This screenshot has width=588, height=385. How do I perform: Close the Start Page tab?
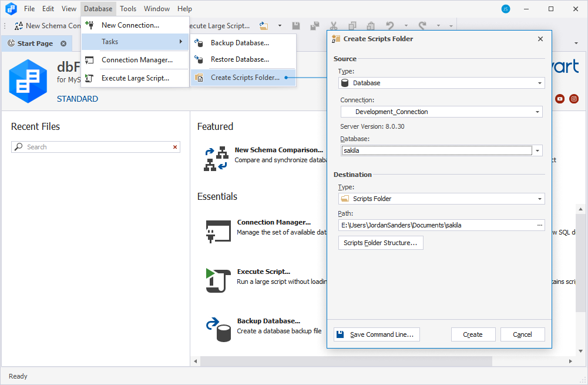[63, 43]
